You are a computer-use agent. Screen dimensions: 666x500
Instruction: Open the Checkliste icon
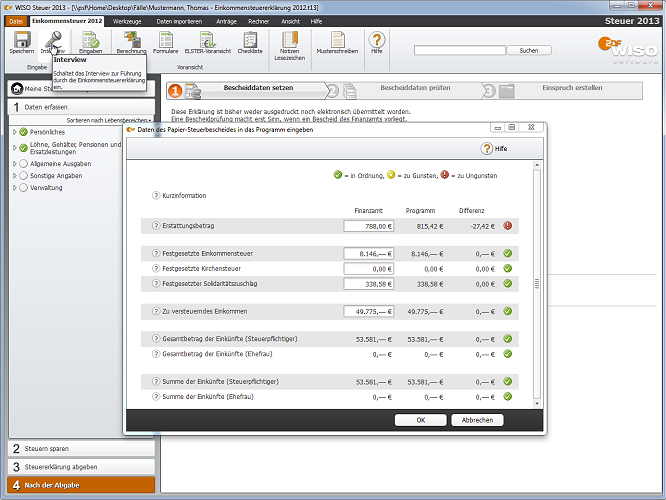pyautogui.click(x=250, y=40)
